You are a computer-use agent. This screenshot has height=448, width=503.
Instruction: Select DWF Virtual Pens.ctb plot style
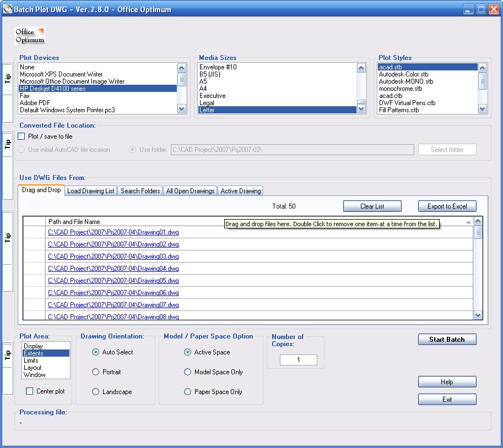[x=428, y=103]
